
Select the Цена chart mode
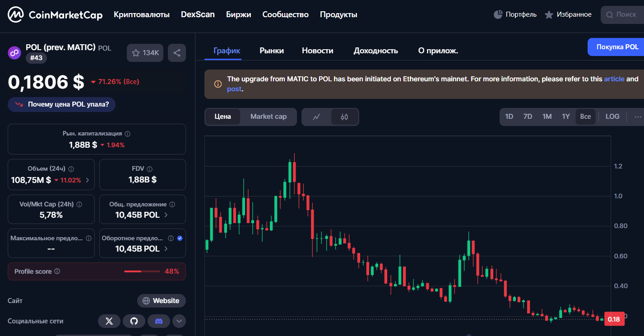pos(223,117)
